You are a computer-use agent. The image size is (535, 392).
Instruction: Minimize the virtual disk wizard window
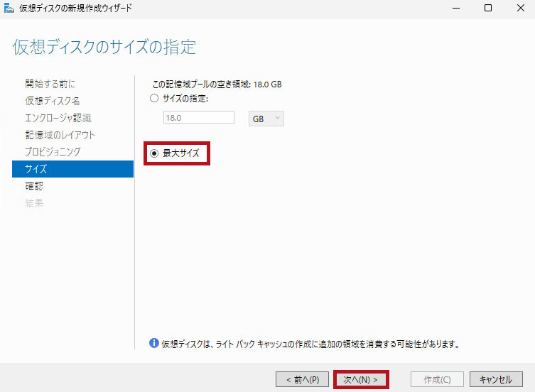point(455,9)
